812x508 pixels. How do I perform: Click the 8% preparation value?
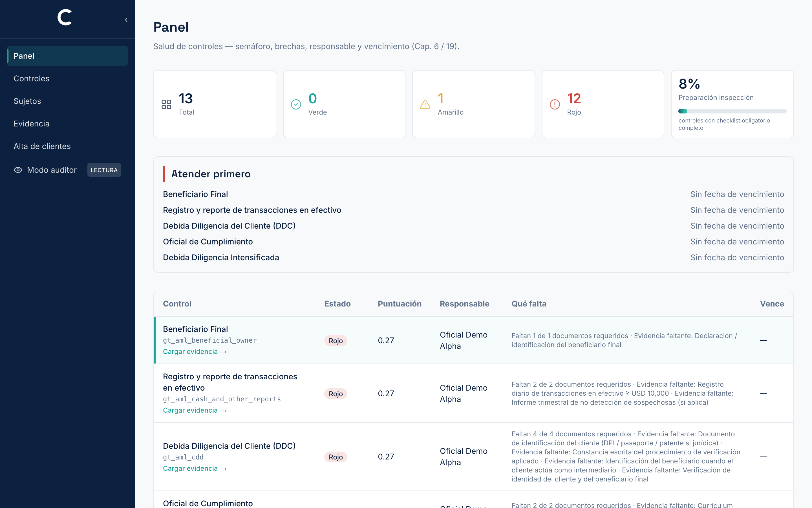pos(689,84)
